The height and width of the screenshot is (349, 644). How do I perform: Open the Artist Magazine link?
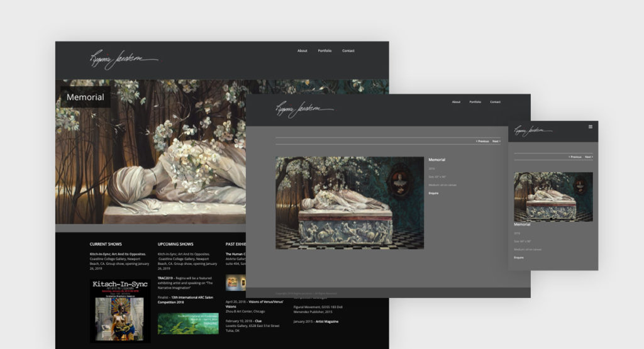[326, 321]
